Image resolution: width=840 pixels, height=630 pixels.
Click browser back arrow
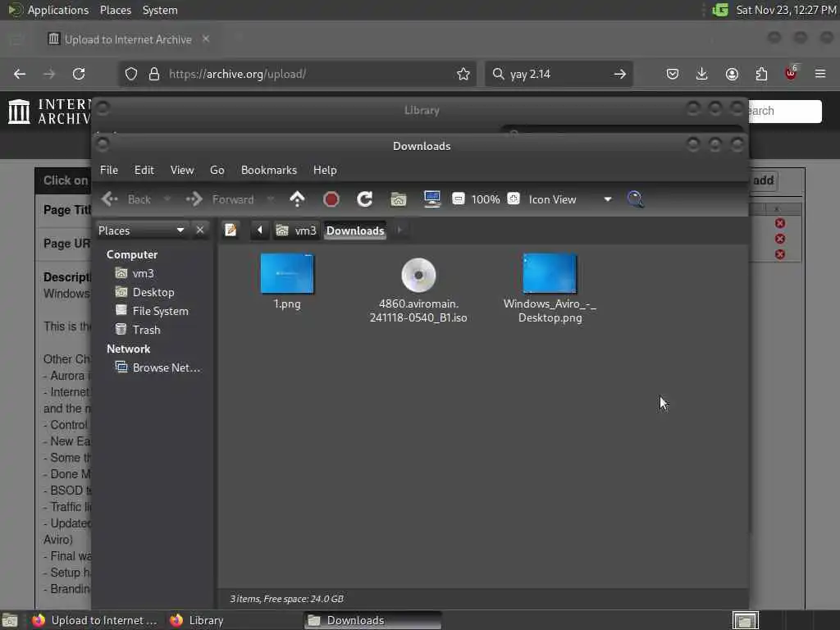20,74
